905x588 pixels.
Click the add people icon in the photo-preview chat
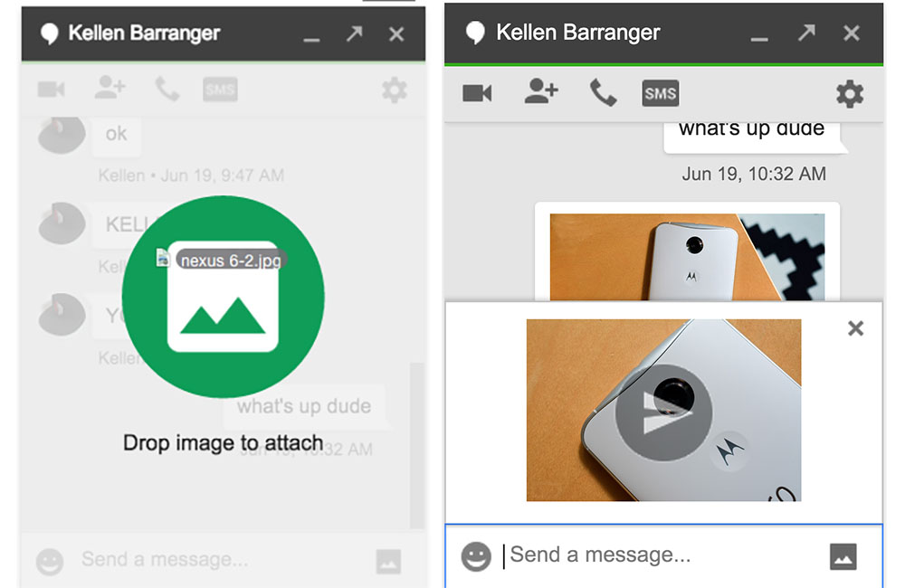click(540, 91)
